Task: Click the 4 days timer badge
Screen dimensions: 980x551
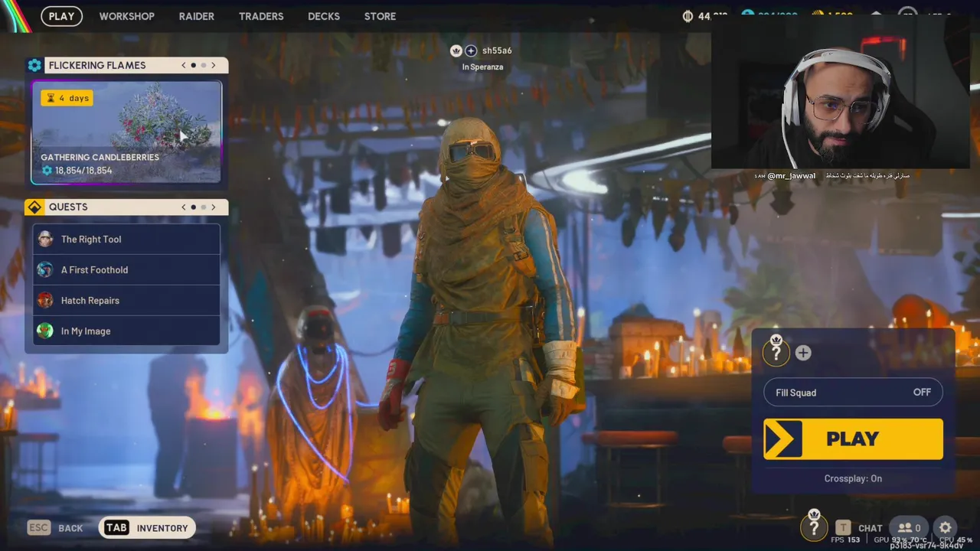Action: pos(67,98)
